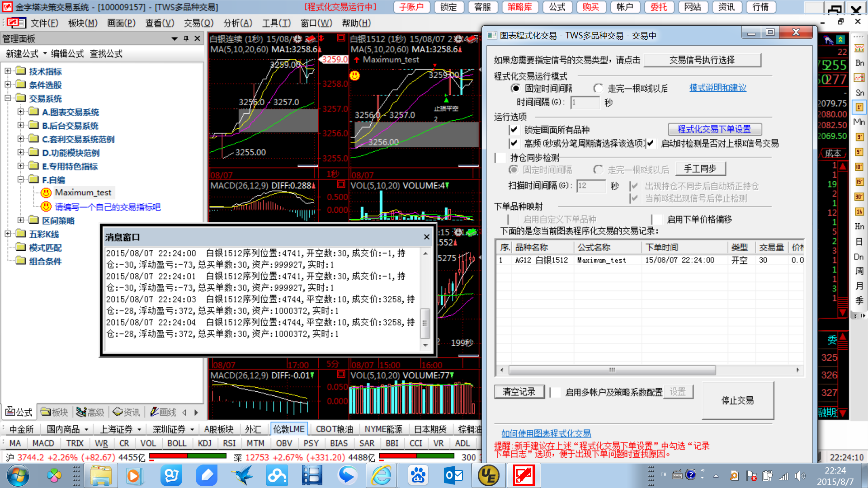Open the 交易(O) menu
Image resolution: width=868 pixels, height=488 pixels.
coord(198,23)
